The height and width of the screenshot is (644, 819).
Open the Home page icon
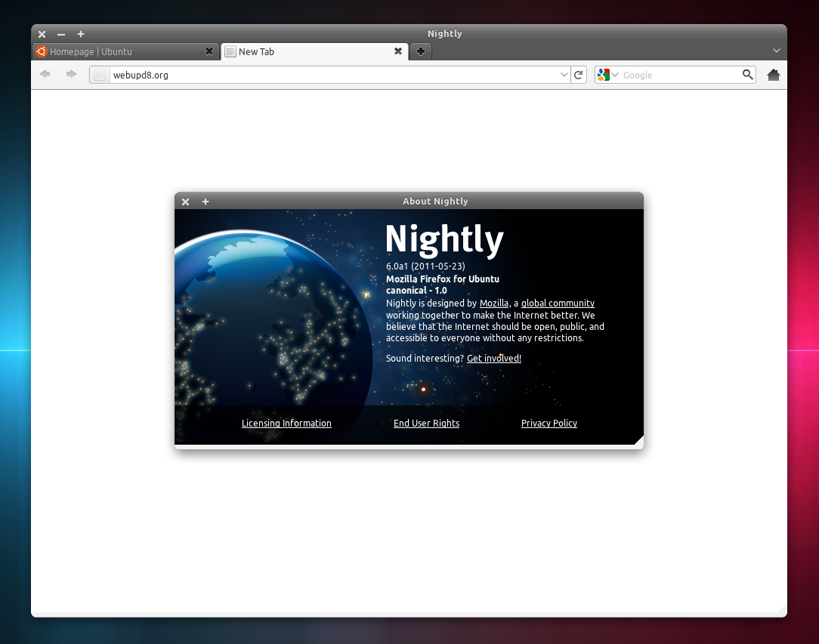(774, 75)
